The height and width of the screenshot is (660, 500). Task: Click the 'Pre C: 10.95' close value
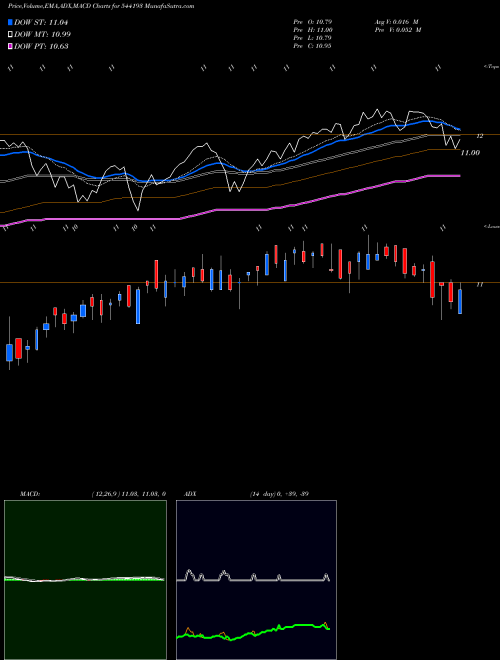312,46
